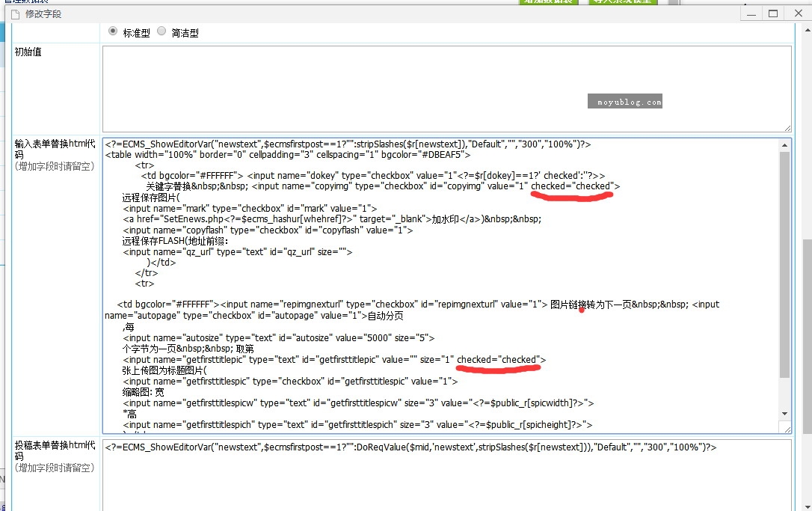Click the 初始值 field label
Image resolution: width=812 pixels, height=511 pixels.
(x=29, y=52)
